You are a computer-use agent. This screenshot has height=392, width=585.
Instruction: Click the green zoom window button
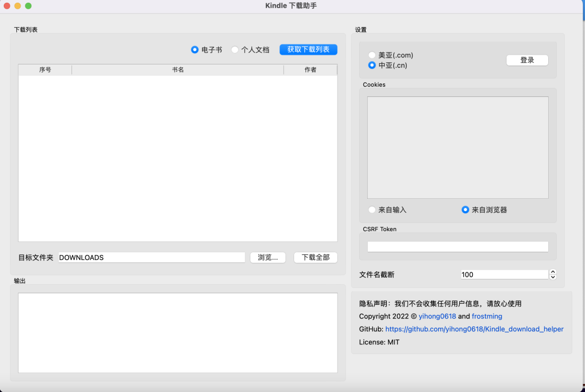tap(28, 5)
